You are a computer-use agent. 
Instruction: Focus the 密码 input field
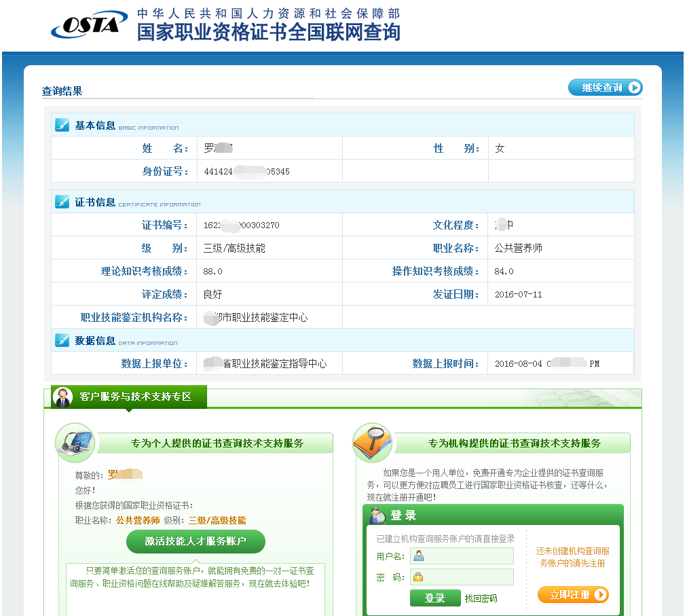[462, 577]
